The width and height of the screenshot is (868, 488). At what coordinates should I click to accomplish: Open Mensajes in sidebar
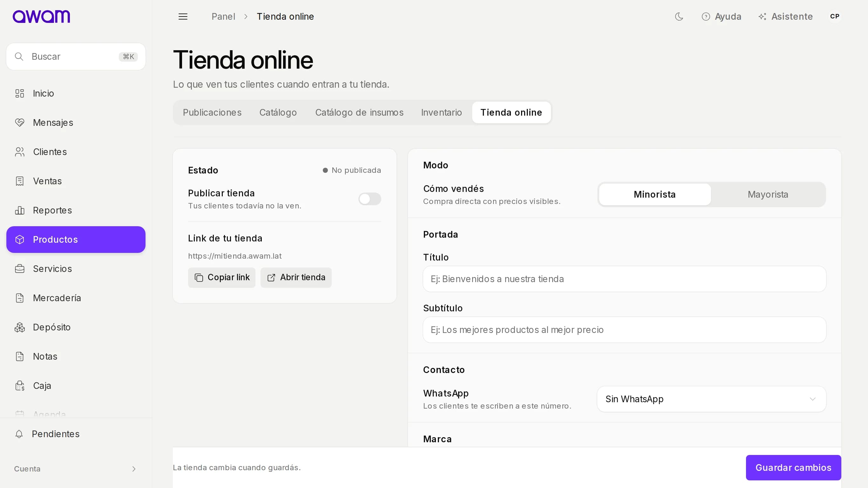76,123
